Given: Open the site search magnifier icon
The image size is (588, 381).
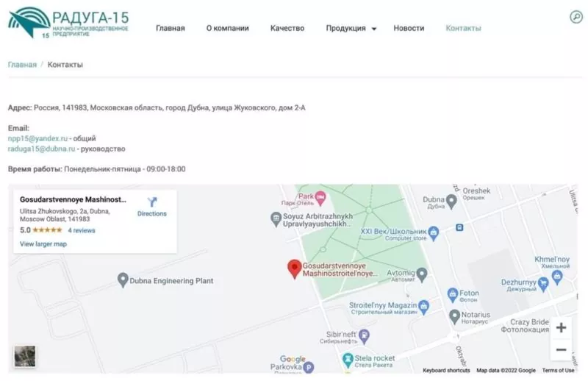Looking at the screenshot, I should [x=576, y=17].
